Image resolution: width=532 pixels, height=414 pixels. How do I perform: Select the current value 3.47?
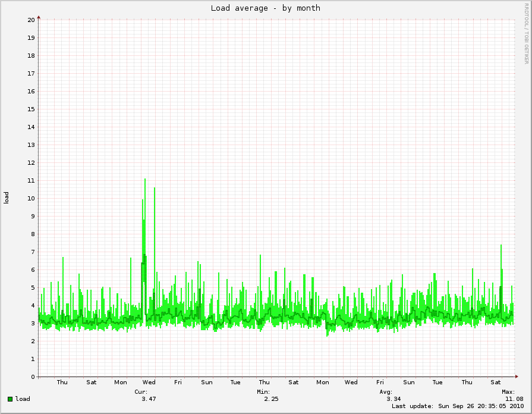149,399
